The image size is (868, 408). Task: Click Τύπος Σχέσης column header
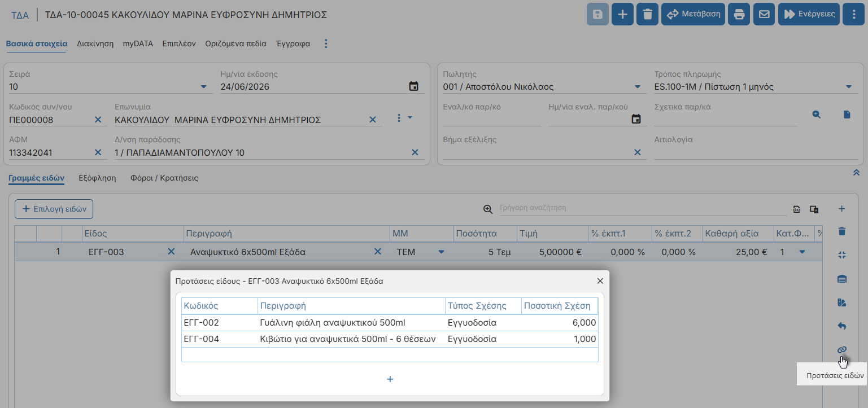pyautogui.click(x=483, y=306)
